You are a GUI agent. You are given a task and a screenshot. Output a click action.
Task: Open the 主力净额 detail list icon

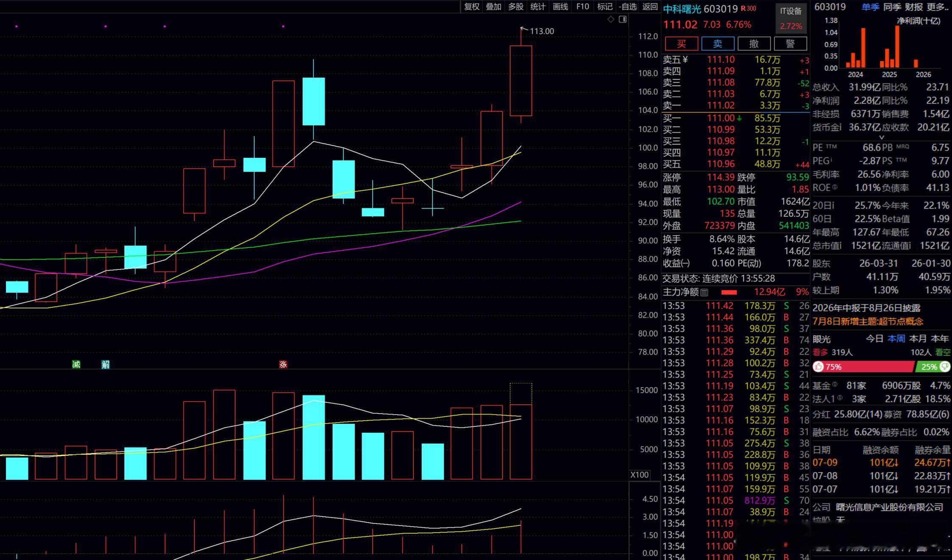coord(704,292)
